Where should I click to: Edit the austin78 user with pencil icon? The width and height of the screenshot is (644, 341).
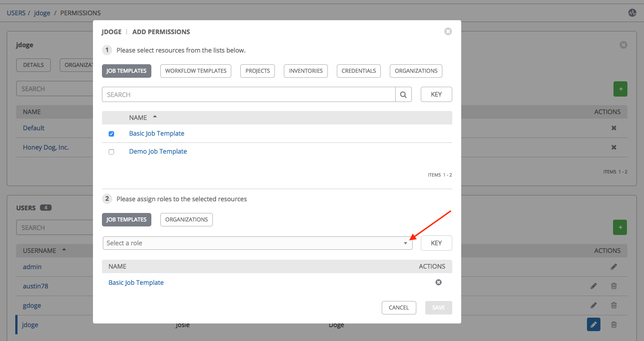[594, 286]
